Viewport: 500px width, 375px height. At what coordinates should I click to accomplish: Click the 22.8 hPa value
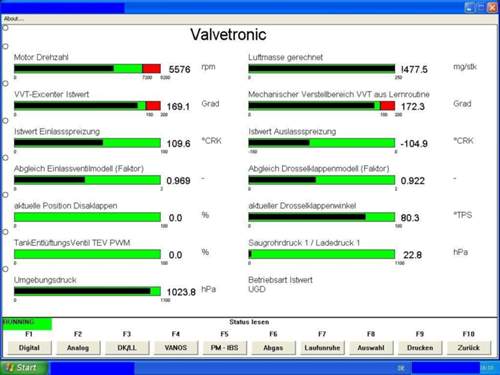(x=413, y=255)
